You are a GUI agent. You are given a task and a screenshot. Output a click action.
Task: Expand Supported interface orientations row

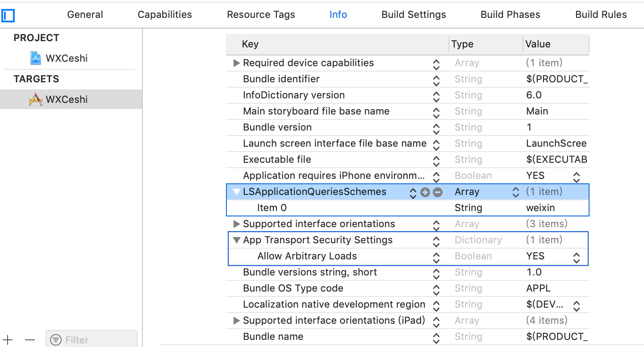(237, 224)
